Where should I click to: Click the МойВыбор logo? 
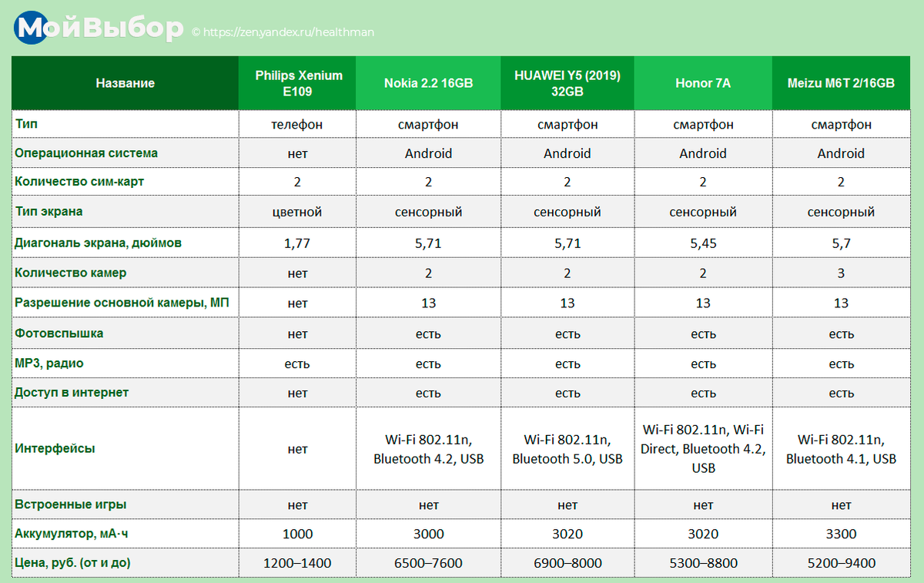tap(99, 29)
